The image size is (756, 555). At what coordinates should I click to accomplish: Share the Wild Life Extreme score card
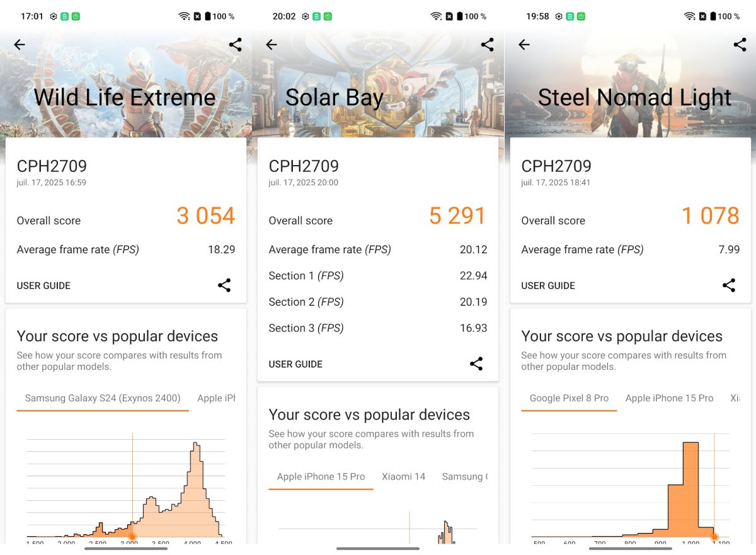point(224,285)
